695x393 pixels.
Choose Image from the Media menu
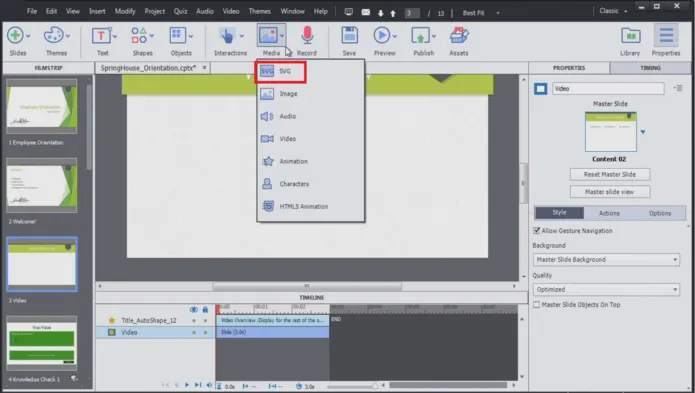tap(310, 94)
